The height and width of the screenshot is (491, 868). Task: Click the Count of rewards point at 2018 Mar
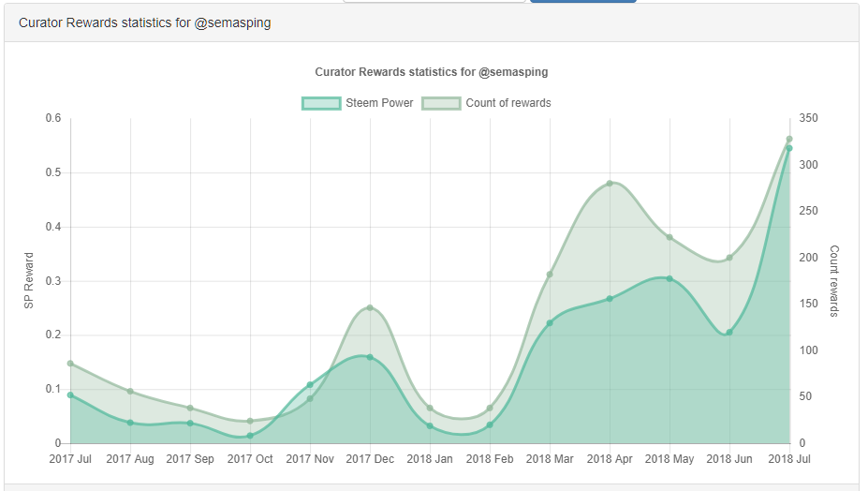(x=550, y=275)
